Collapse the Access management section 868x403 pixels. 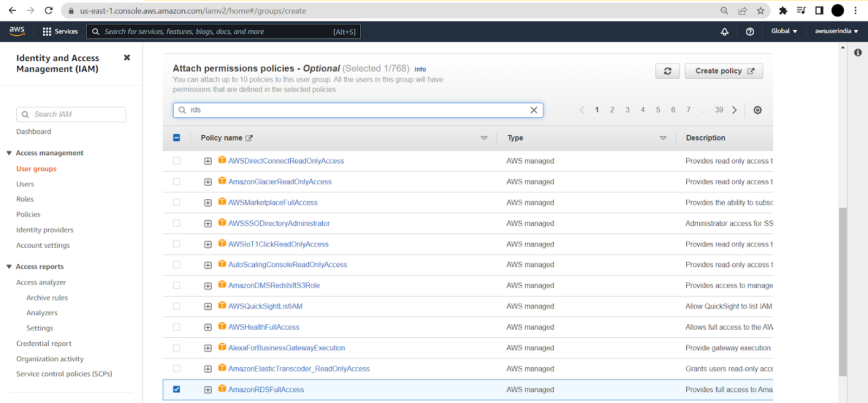click(x=9, y=153)
